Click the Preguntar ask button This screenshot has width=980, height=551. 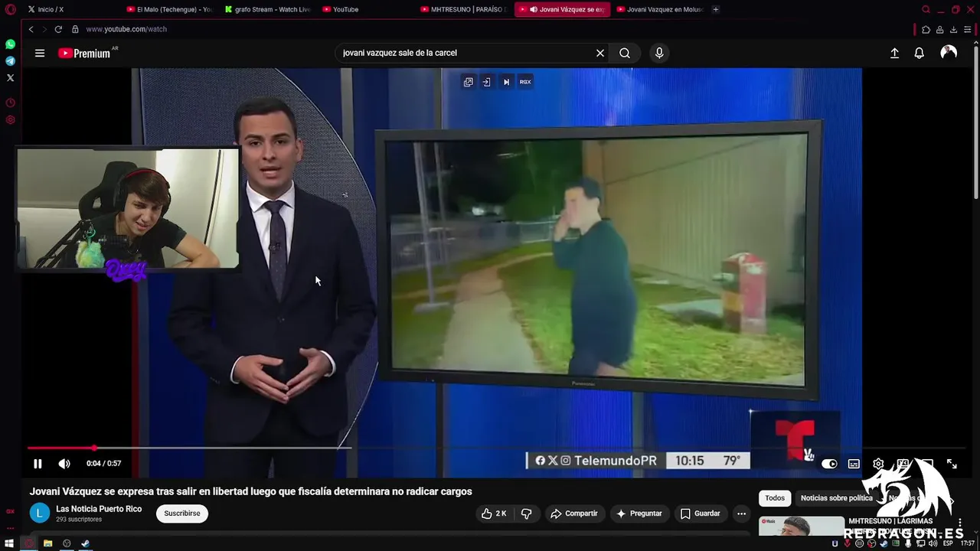point(639,514)
